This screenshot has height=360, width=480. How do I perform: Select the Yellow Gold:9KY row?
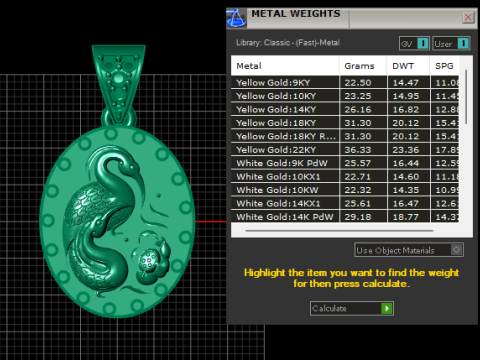tap(345, 82)
